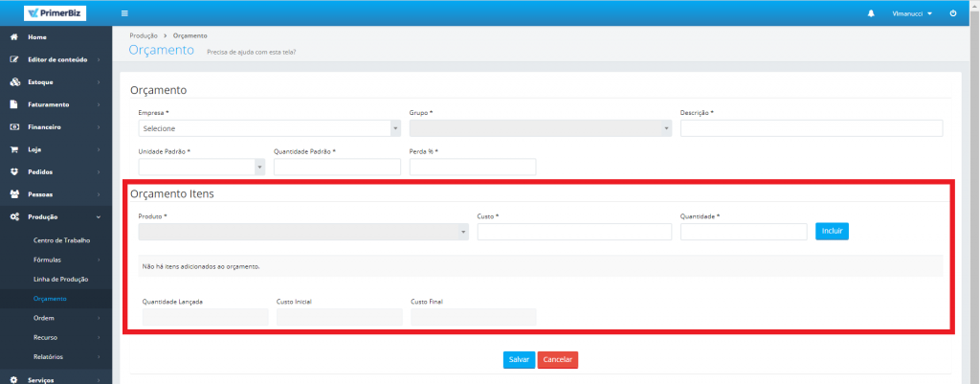Screen dimensions: 980x384
Task: Expand the Ordem submenu chevron
Action: [x=99, y=318]
